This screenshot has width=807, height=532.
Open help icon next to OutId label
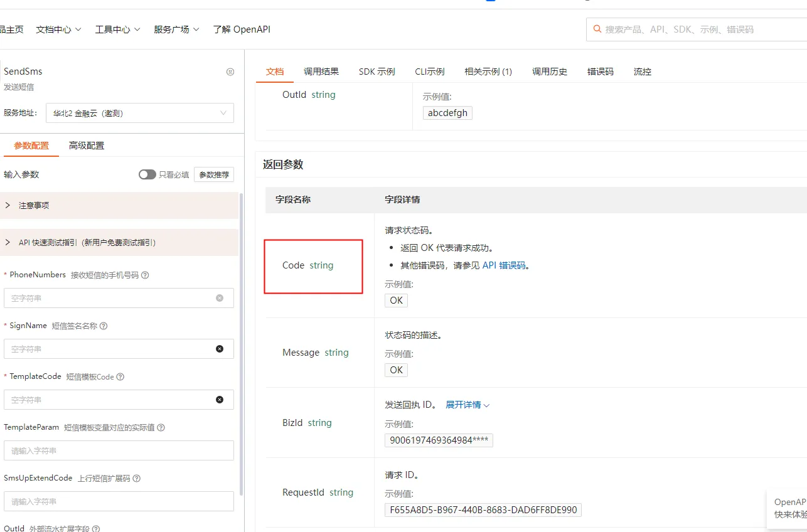tap(96, 529)
